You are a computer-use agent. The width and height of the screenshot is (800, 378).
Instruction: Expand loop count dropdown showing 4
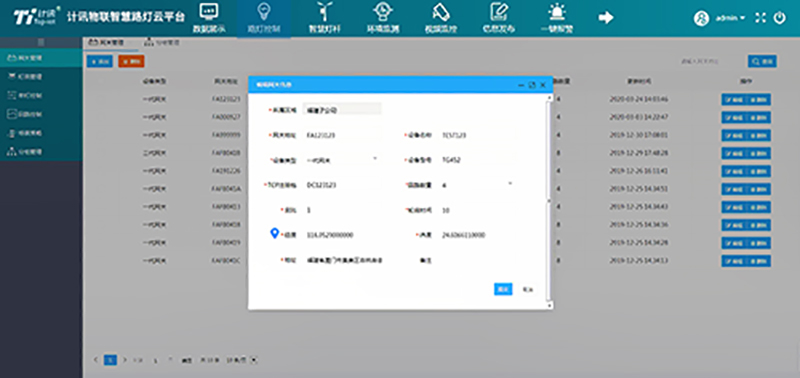click(510, 184)
